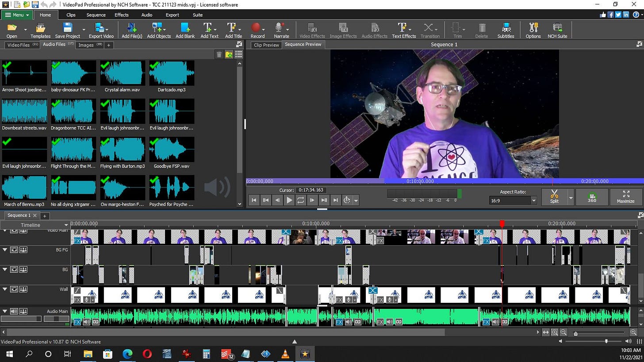The height and width of the screenshot is (362, 644).
Task: Open the Effects ribbon tab
Action: tap(122, 15)
